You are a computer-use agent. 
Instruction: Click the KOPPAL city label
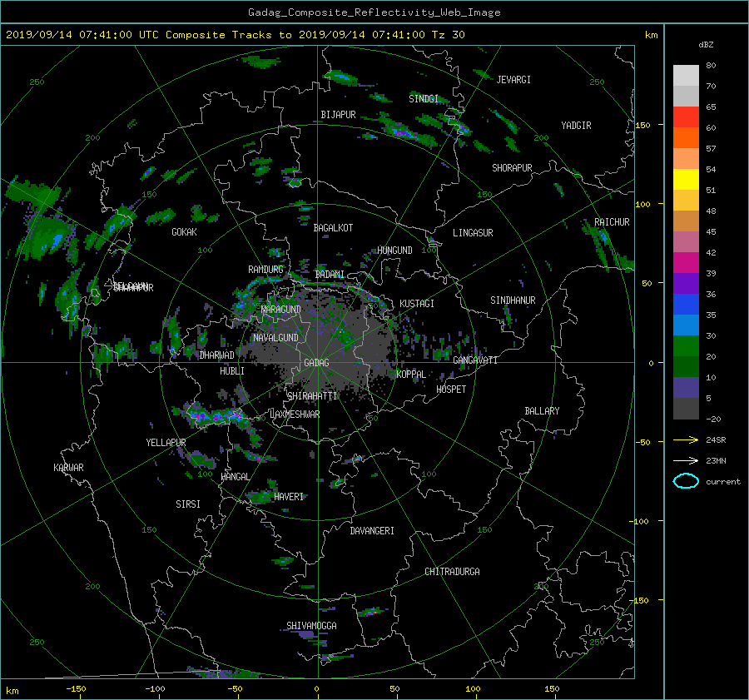411,375
